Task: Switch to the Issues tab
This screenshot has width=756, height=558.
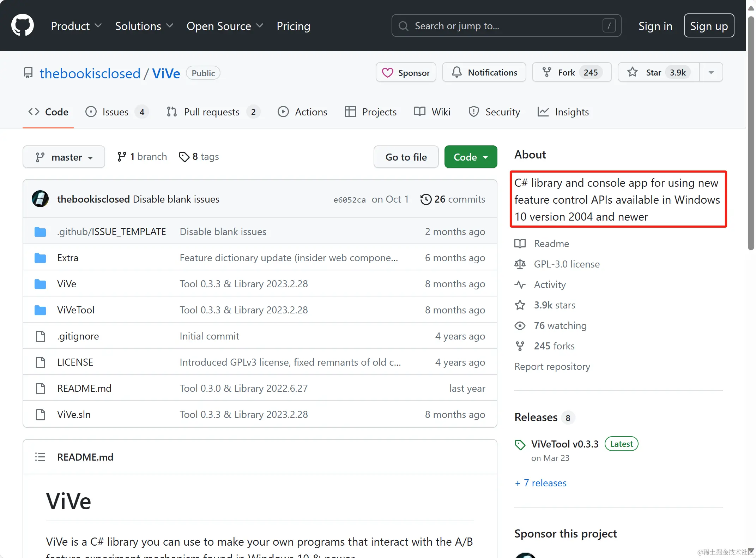Action: point(116,112)
